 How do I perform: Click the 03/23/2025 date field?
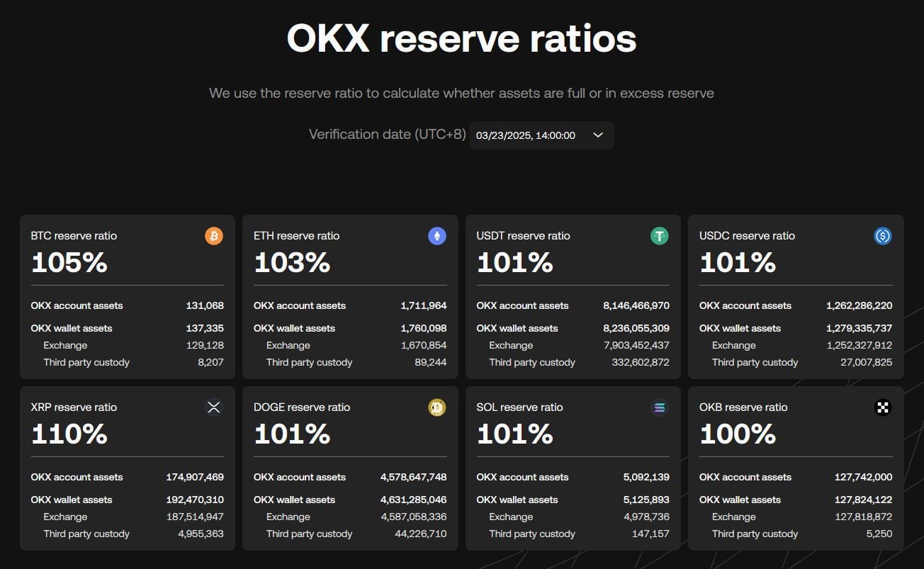524,135
